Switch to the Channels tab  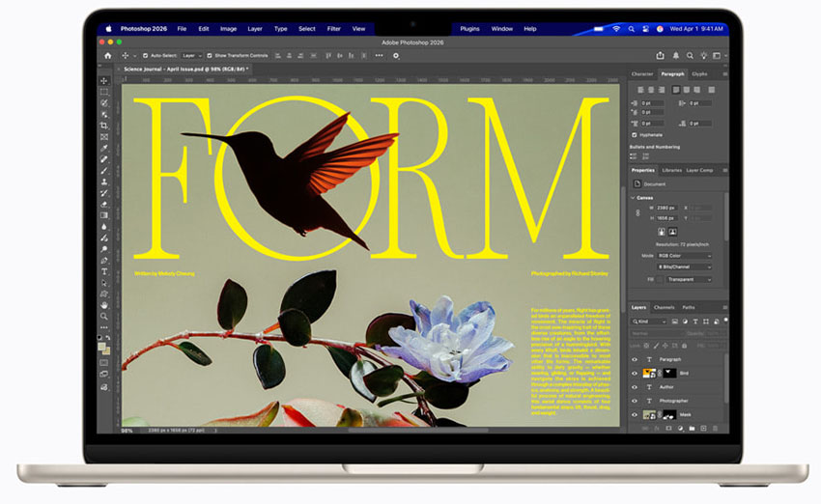[x=665, y=307]
